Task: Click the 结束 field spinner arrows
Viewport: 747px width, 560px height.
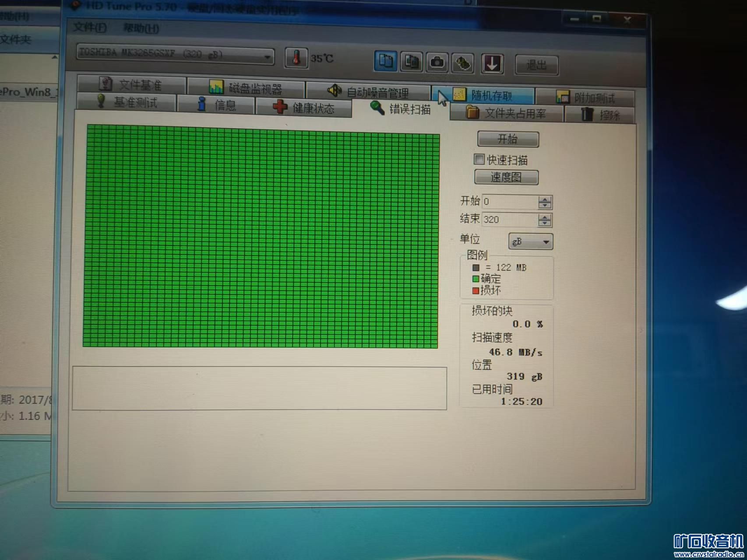Action: [545, 220]
